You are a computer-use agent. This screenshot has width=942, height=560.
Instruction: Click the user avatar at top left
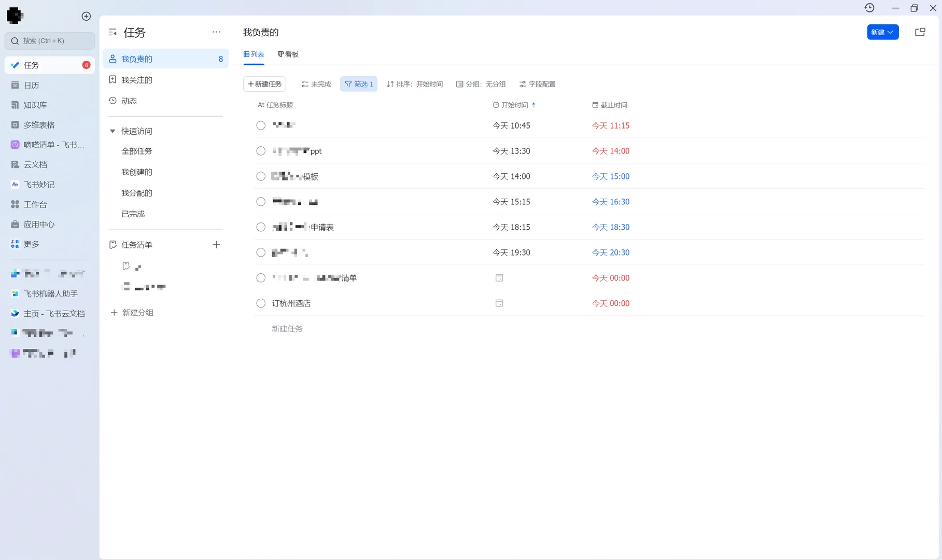(15, 16)
